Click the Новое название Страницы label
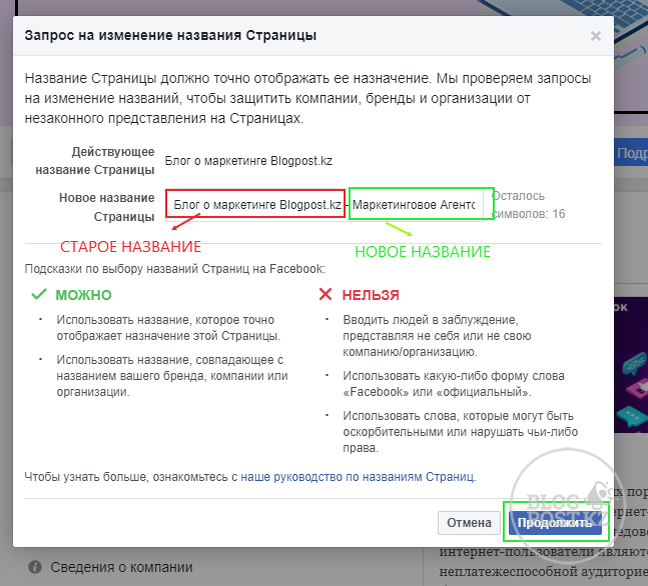 (107, 207)
